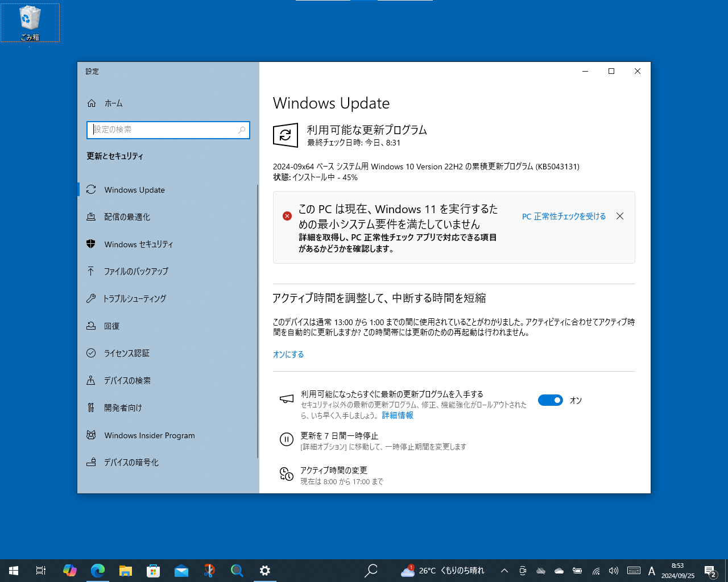The height and width of the screenshot is (582, 728).
Task: Select 配信の最適化 in the sidebar
Action: click(x=129, y=217)
